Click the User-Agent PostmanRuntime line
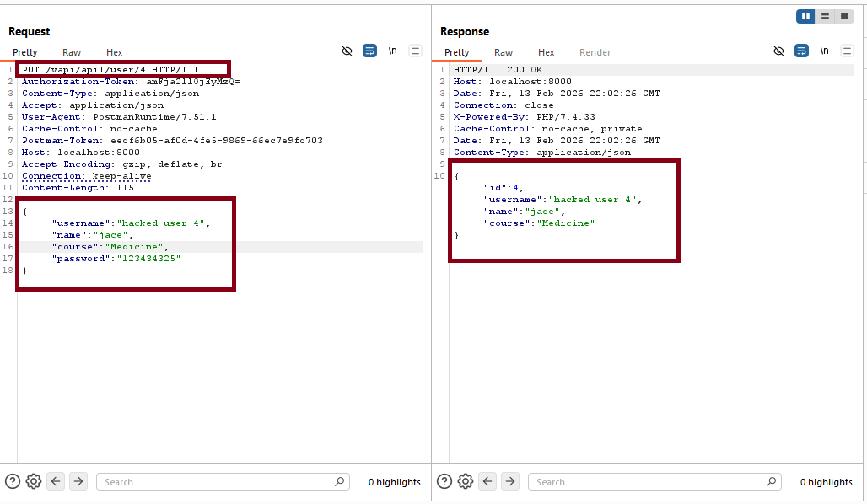Image resolution: width=867 pixels, height=504 pixels. point(119,116)
